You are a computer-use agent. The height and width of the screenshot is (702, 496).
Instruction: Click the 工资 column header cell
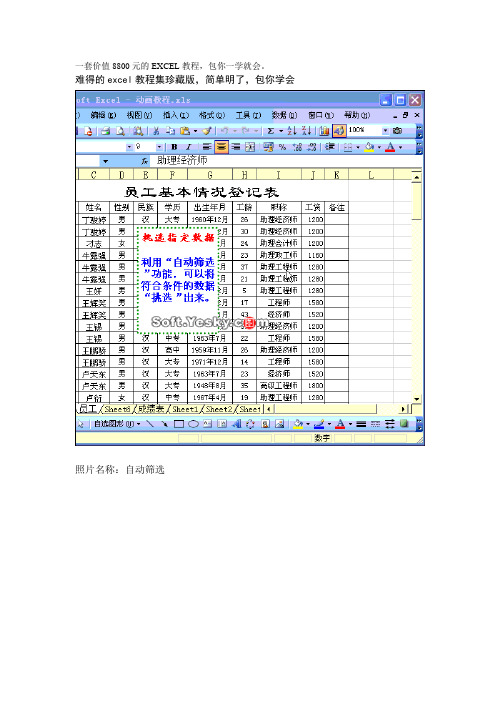click(312, 207)
